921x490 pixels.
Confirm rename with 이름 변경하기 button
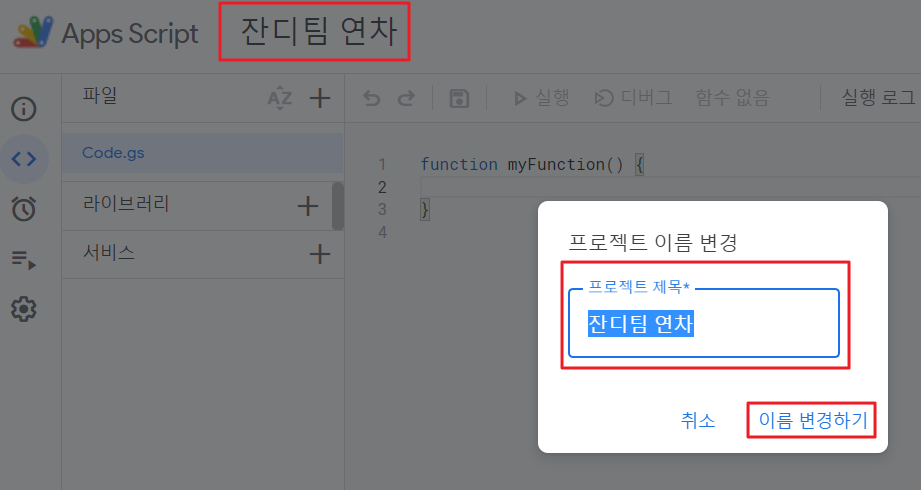pos(812,421)
